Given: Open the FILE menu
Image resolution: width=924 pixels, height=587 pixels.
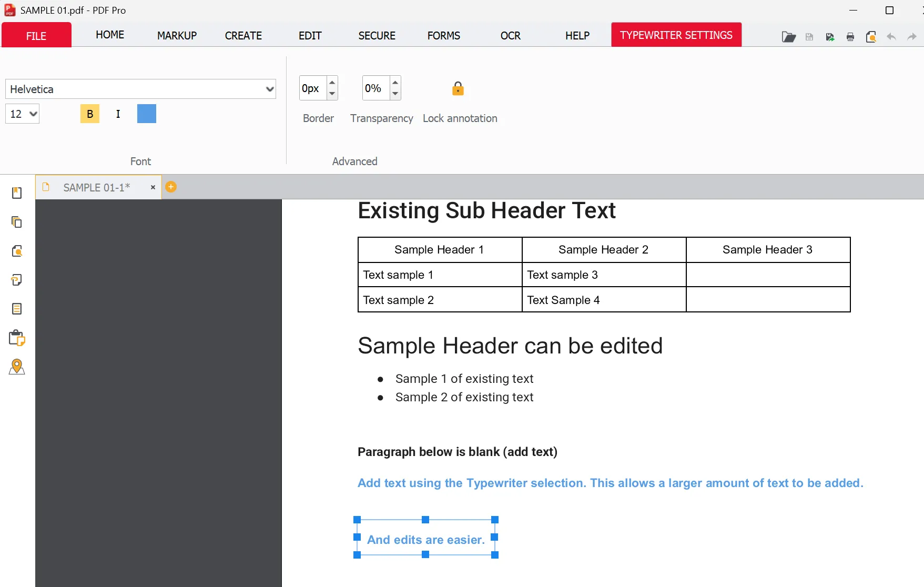Looking at the screenshot, I should click(36, 36).
